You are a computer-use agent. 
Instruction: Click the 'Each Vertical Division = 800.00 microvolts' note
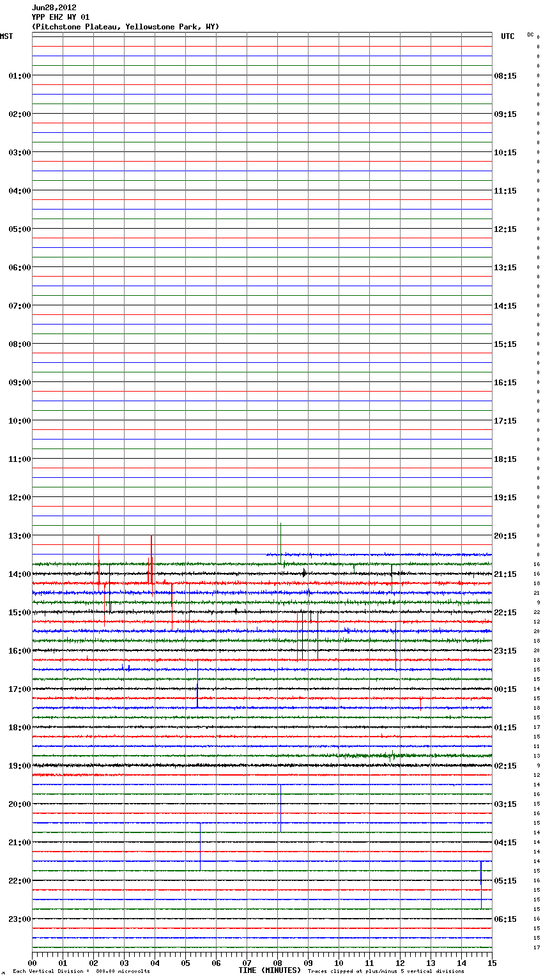pos(81,972)
